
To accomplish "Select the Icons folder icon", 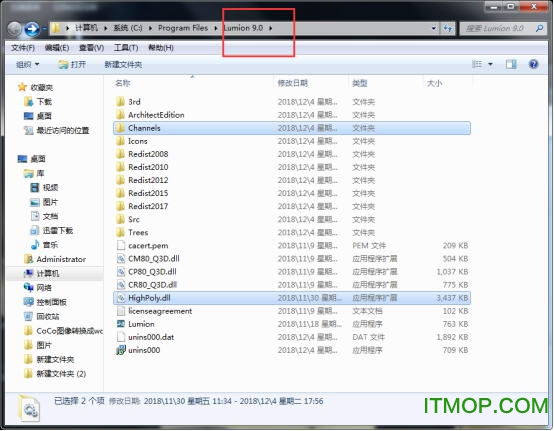I will click(120, 141).
